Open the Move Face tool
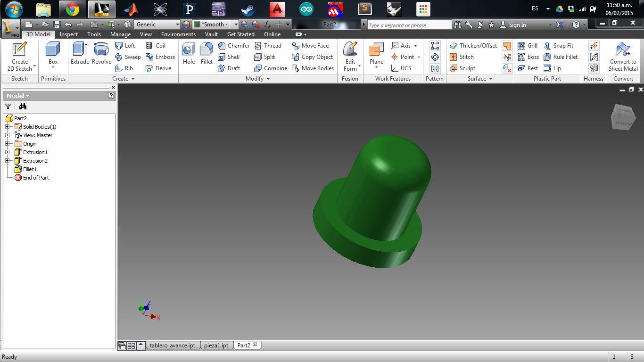644x362 pixels. pos(310,46)
